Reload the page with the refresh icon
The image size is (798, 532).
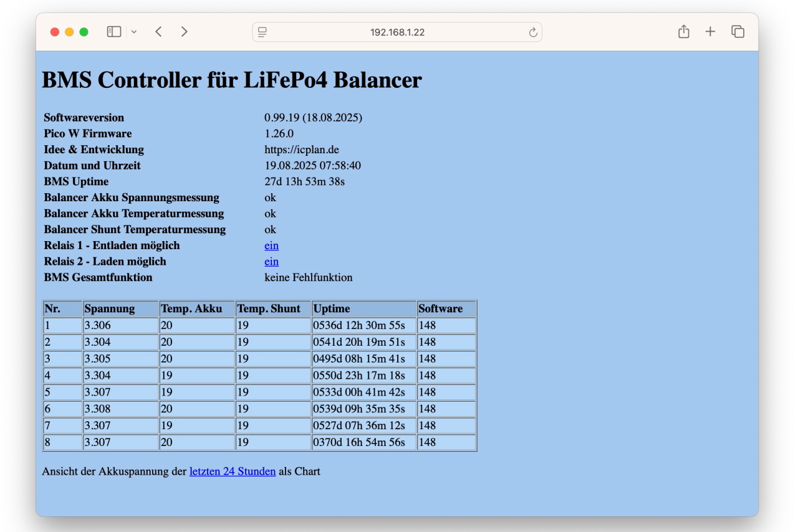(x=532, y=32)
